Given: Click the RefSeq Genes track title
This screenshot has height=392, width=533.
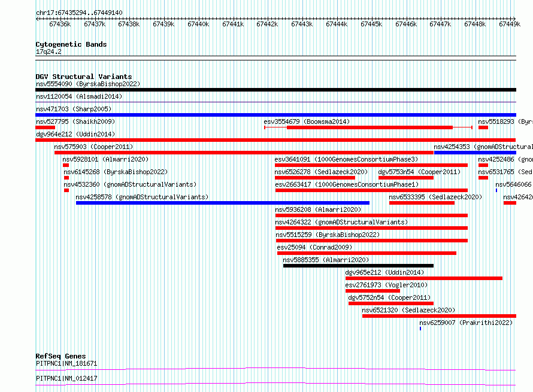Looking at the screenshot, I should tap(61, 356).
